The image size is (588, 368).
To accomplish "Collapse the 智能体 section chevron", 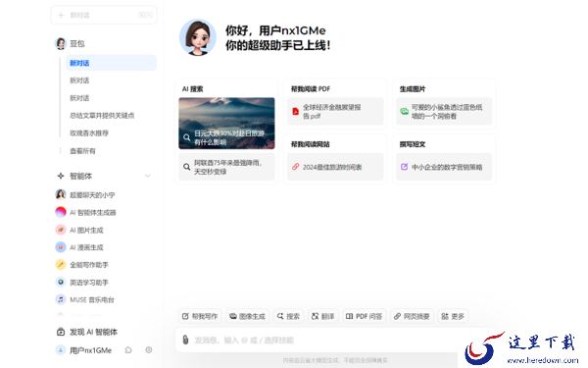I will pyautogui.click(x=148, y=176).
